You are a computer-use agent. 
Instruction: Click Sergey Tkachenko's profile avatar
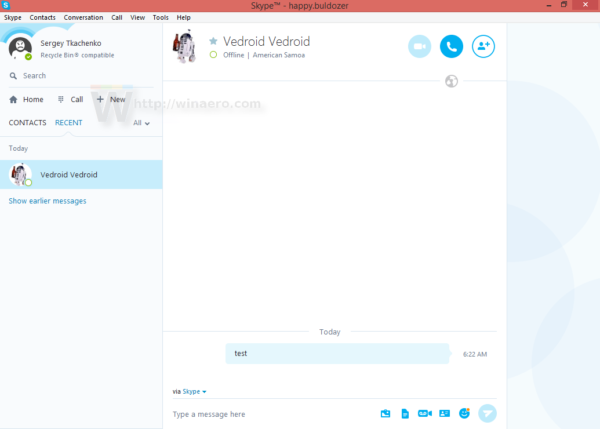tap(20, 48)
